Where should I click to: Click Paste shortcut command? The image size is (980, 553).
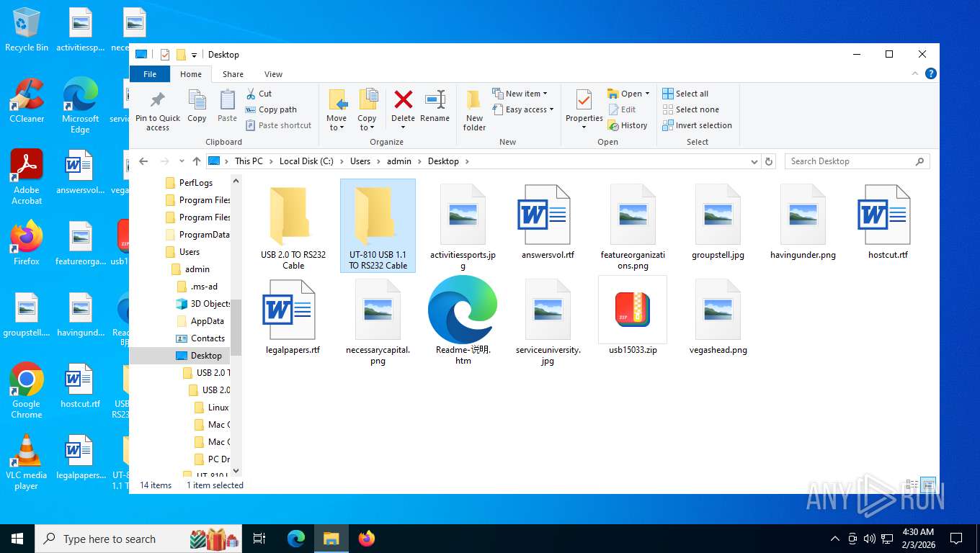[x=278, y=125]
